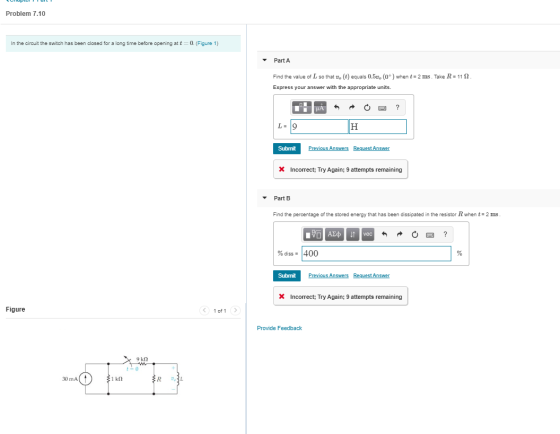This screenshot has height=434, width=560.
Task: Focus the % diss answer field
Action: click(x=376, y=254)
